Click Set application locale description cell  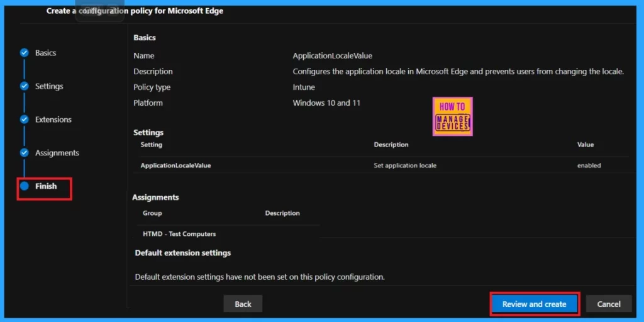[x=405, y=165]
